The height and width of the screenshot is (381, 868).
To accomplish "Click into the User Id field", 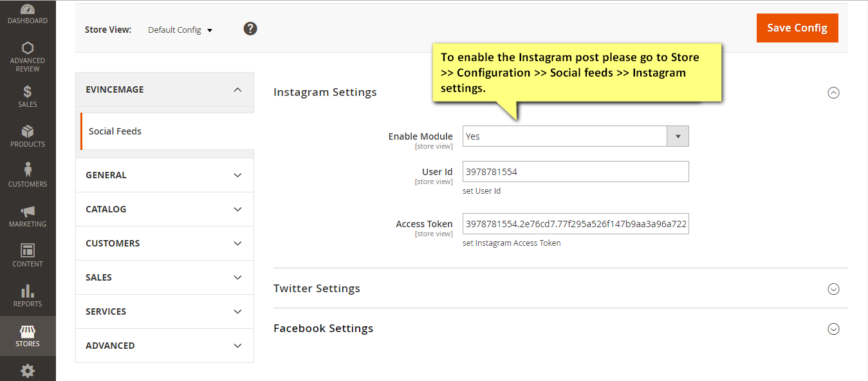I will pyautogui.click(x=575, y=172).
